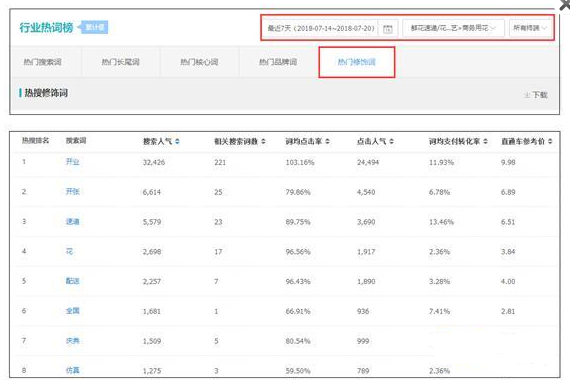Expand the 所有终端 terminal dropdown
The width and height of the screenshot is (570, 386).
click(x=530, y=28)
